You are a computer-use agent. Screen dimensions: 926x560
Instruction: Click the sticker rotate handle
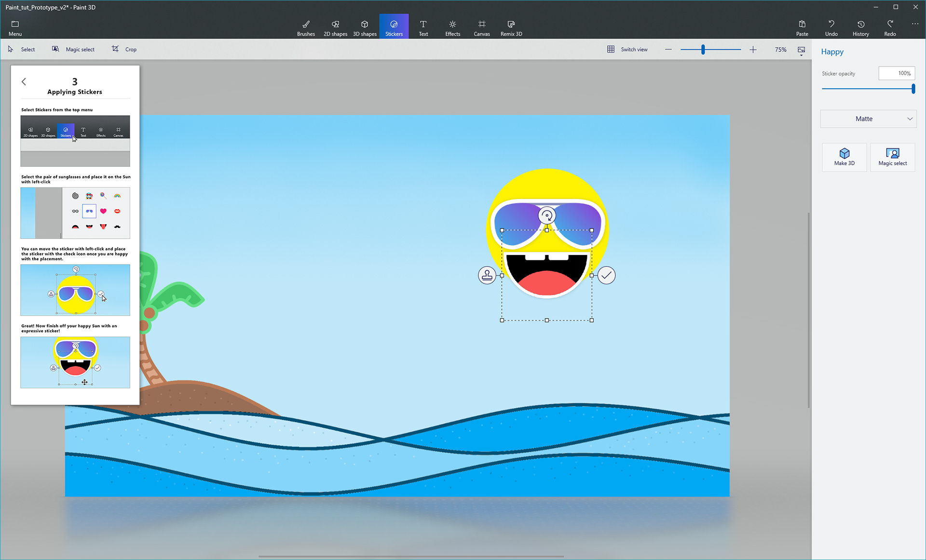tap(546, 215)
